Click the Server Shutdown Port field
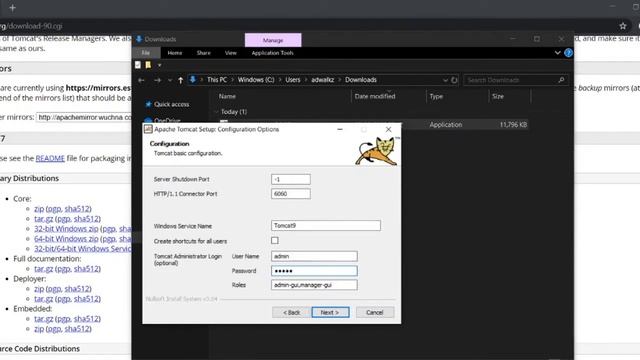Image resolution: width=640 pixels, height=360 pixels. pyautogui.click(x=291, y=179)
